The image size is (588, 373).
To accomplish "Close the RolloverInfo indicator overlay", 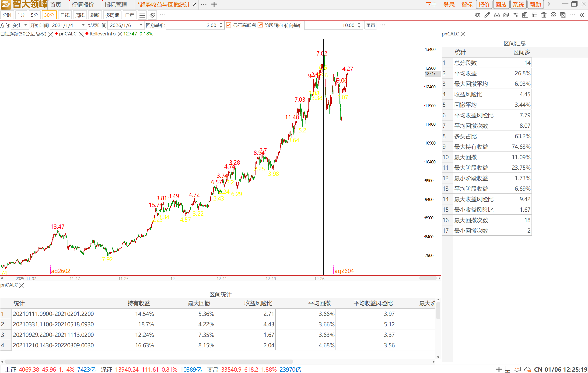I will point(120,34).
